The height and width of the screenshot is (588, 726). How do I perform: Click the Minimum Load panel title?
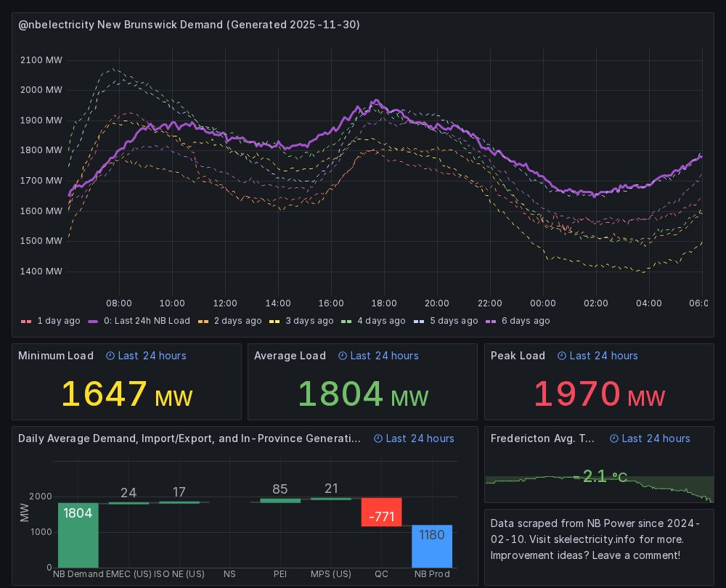point(56,356)
